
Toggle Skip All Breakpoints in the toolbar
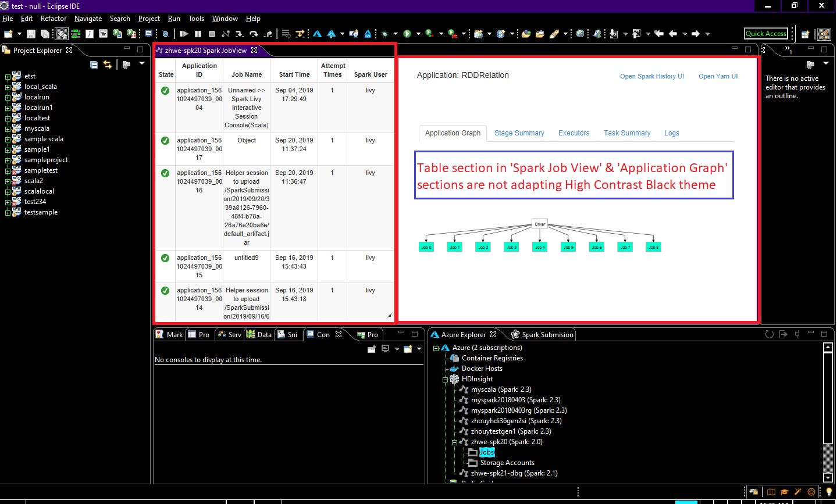click(x=165, y=33)
